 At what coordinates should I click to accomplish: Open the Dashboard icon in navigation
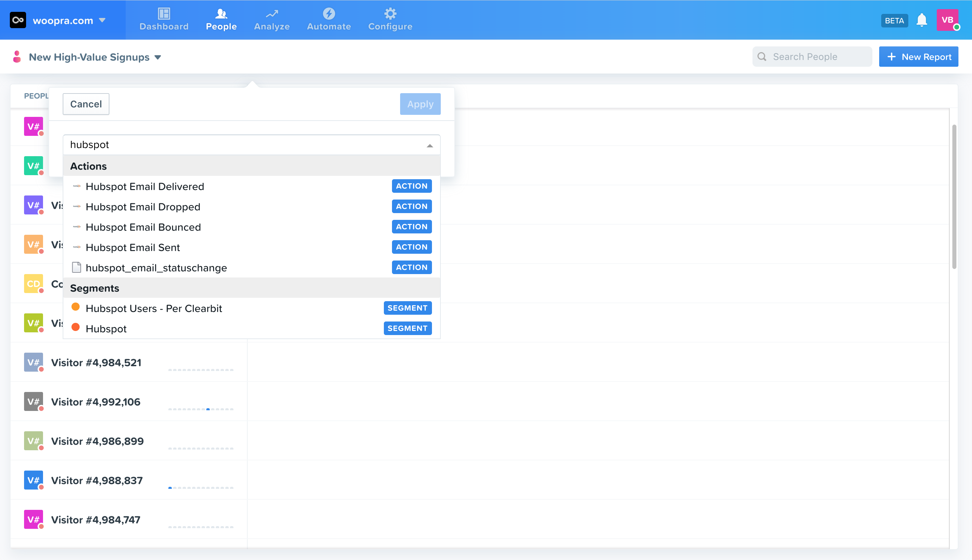click(164, 14)
